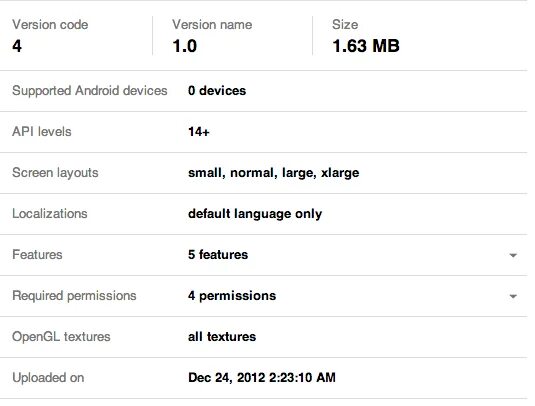Select the Required permissions row label
This screenshot has width=535, height=406.
74,295
